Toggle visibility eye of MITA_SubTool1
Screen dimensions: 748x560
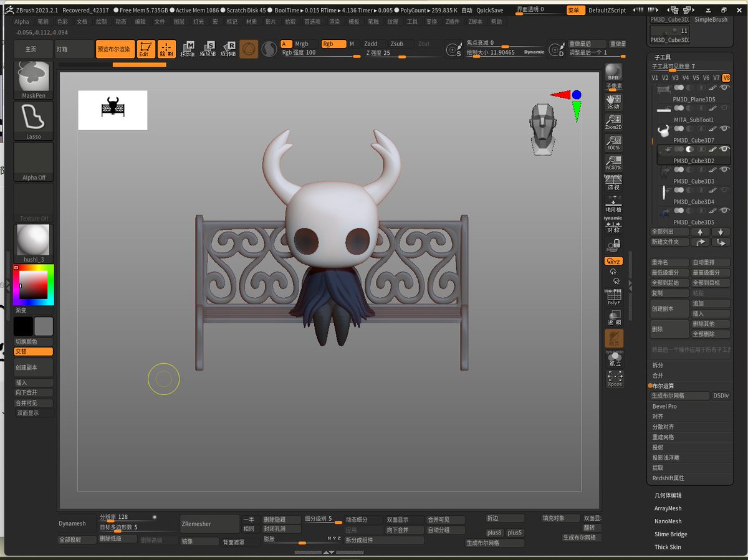click(x=725, y=109)
